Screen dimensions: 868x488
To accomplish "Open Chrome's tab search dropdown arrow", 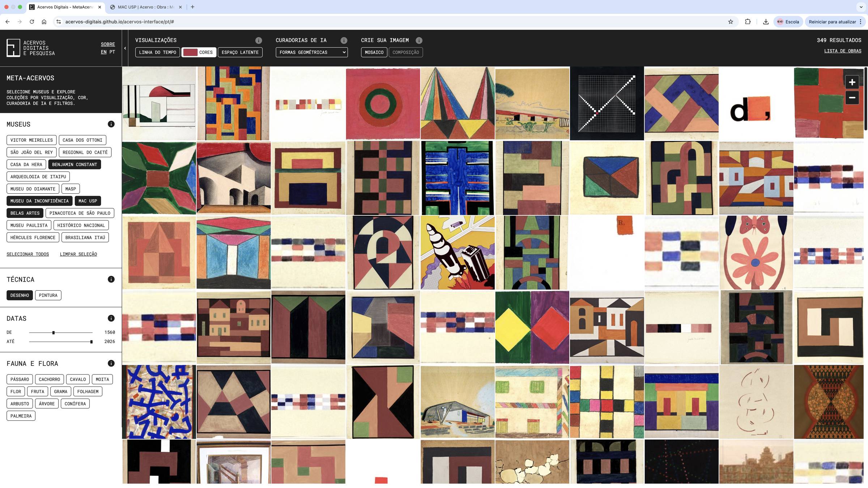I will pos(861,7).
